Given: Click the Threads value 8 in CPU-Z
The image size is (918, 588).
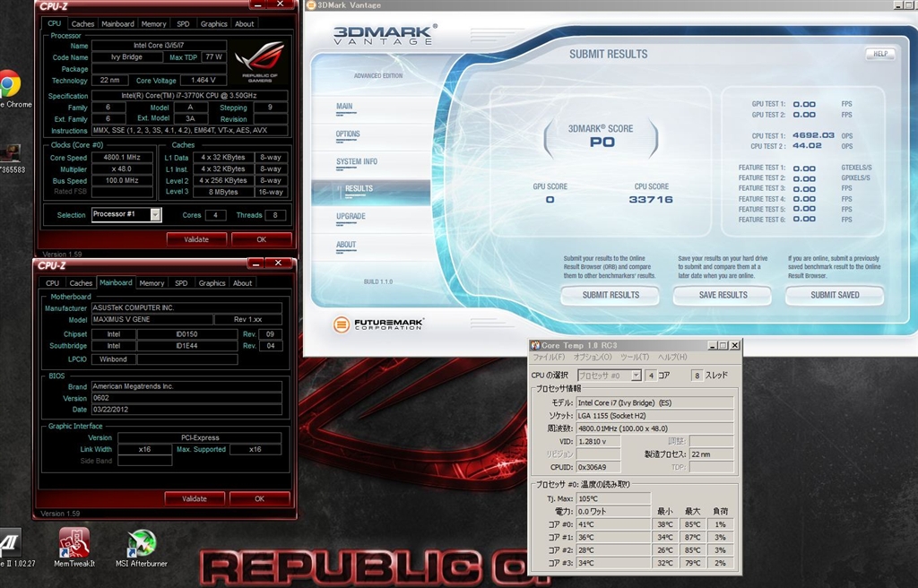Looking at the screenshot, I should click(x=275, y=215).
